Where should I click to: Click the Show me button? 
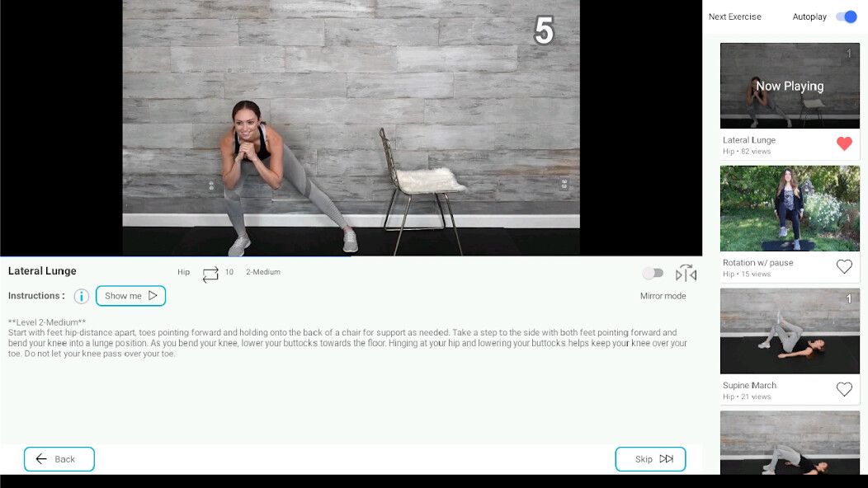(x=130, y=296)
